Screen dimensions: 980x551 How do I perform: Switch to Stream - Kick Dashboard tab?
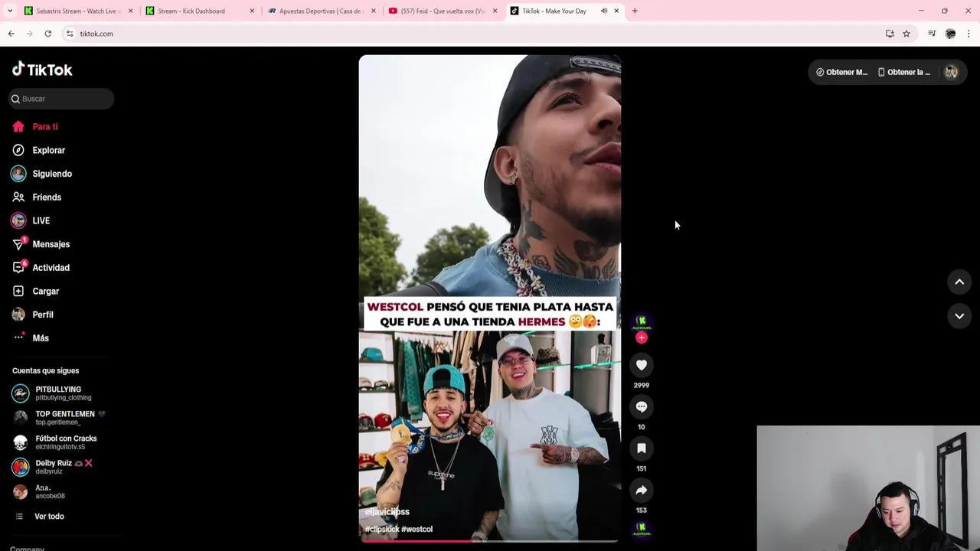pyautogui.click(x=199, y=11)
